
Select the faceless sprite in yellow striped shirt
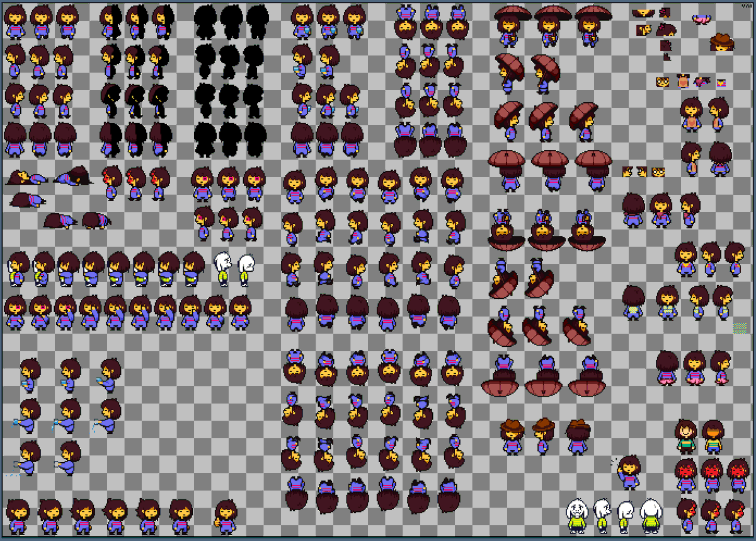(x=713, y=436)
